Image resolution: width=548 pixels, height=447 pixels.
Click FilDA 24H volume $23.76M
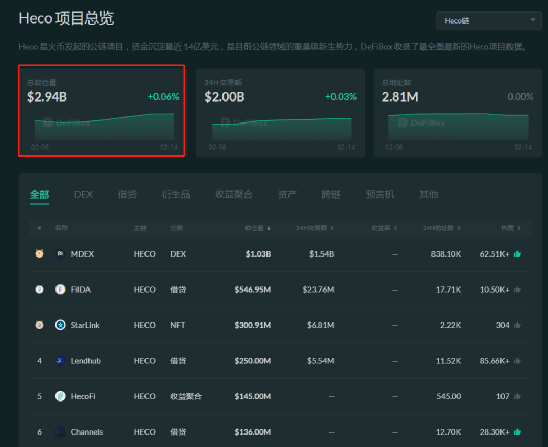tap(318, 289)
